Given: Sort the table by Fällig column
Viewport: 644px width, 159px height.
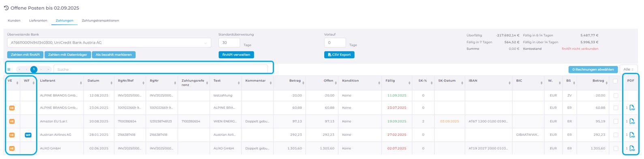Looking at the screenshot, I should coord(396,81).
